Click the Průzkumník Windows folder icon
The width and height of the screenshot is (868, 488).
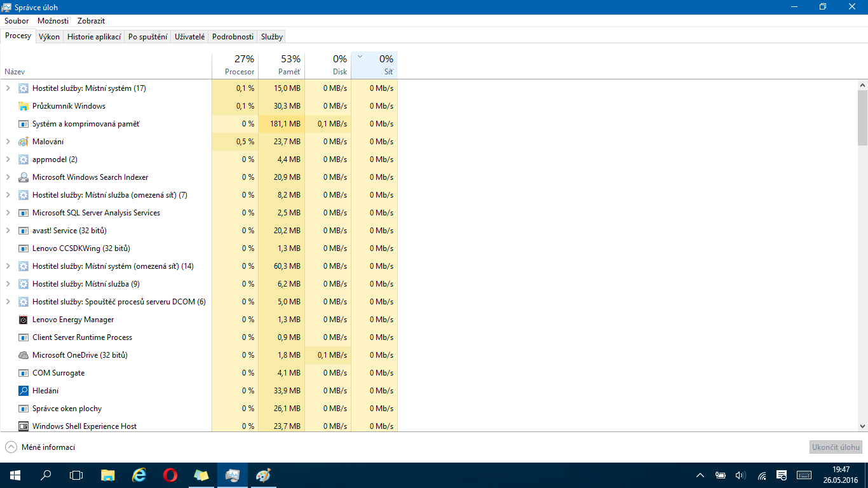(x=24, y=106)
